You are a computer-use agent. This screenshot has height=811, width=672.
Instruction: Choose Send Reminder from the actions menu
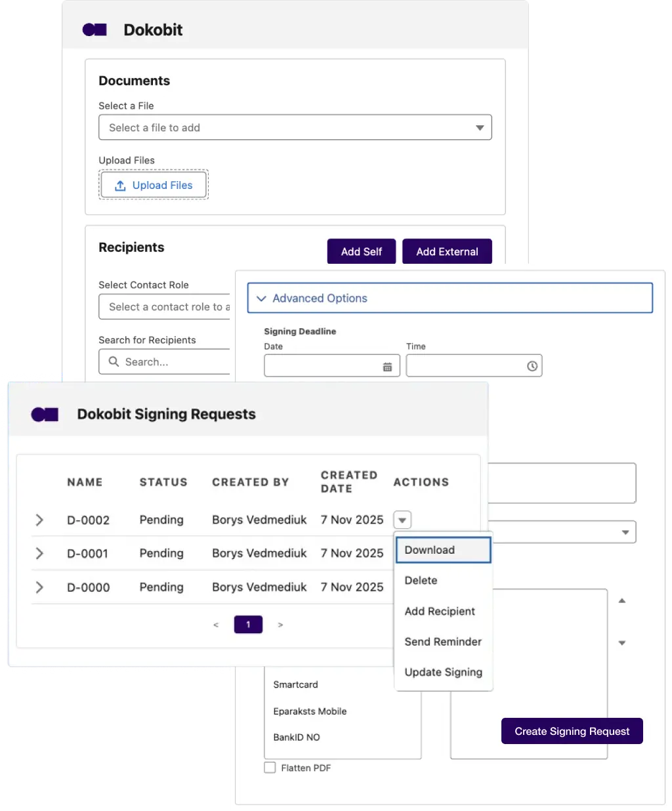point(444,642)
